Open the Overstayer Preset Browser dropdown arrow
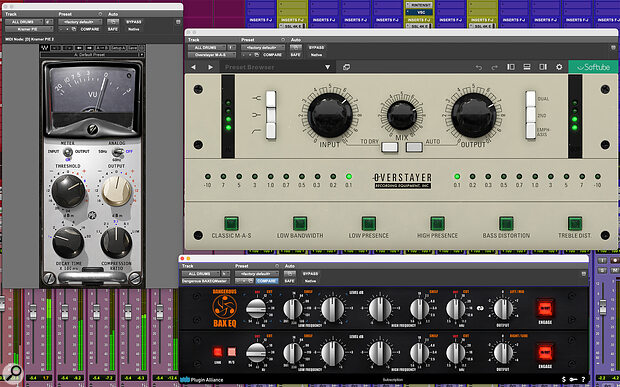 pyautogui.click(x=327, y=68)
